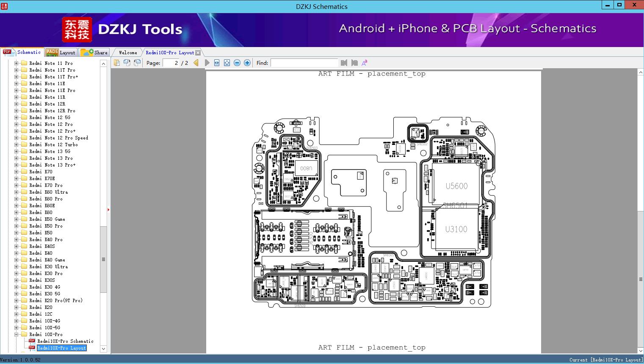
Task: Collapse the Redmi 10X-Pro node
Action: 16,334
